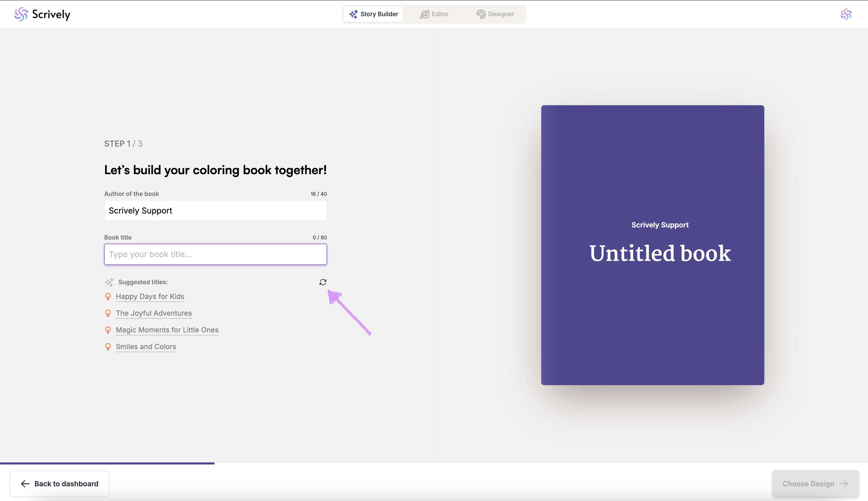The image size is (868, 501).
Task: Switch to the Story Builder tab
Action: click(x=373, y=14)
